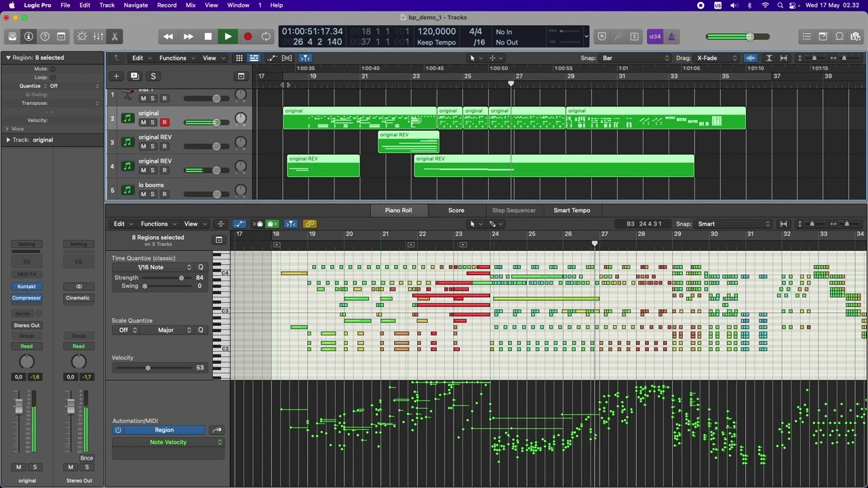Adjust the original track volume slider

coord(206,122)
